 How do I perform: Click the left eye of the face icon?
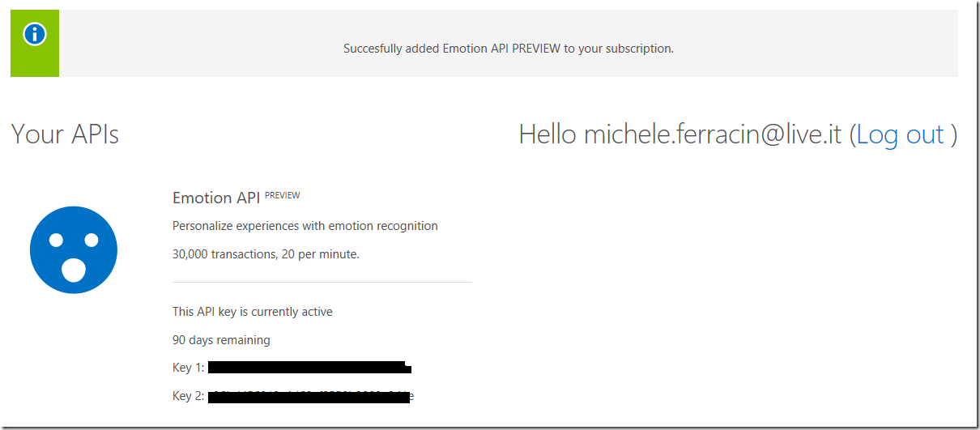(56, 240)
